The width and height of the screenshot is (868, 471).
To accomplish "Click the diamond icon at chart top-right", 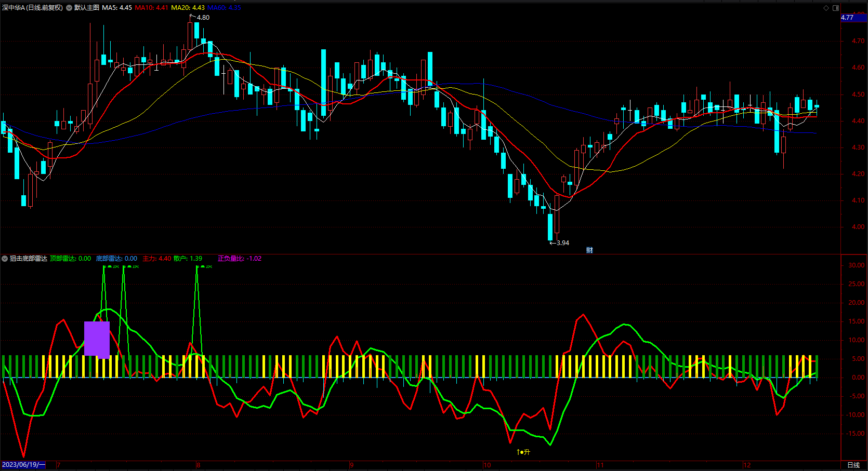I will [826, 8].
